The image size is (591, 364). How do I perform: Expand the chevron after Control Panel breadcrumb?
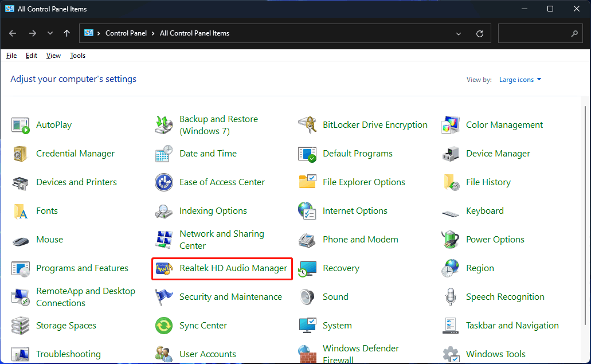pos(153,34)
